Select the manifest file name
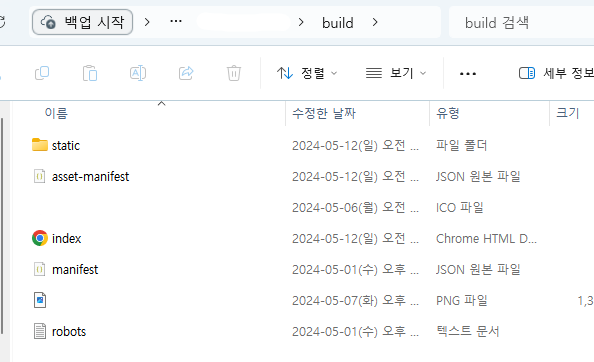Image resolution: width=594 pixels, height=362 pixels. tap(75, 270)
